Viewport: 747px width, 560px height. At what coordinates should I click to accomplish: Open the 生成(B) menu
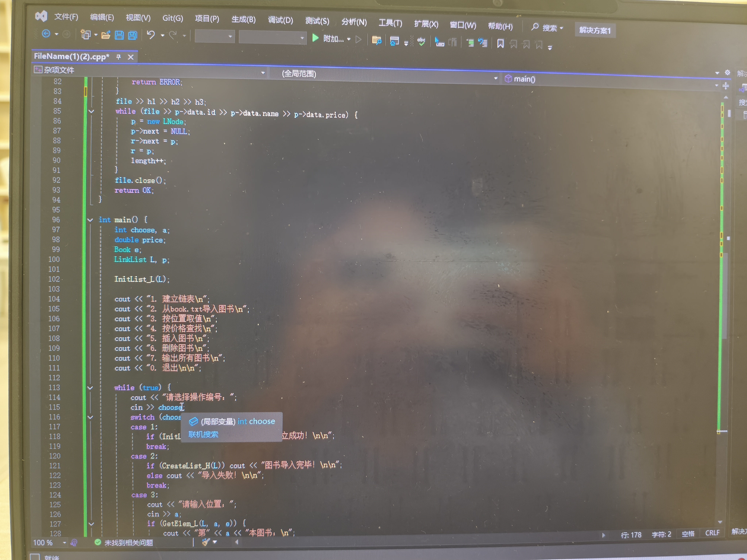pyautogui.click(x=243, y=19)
